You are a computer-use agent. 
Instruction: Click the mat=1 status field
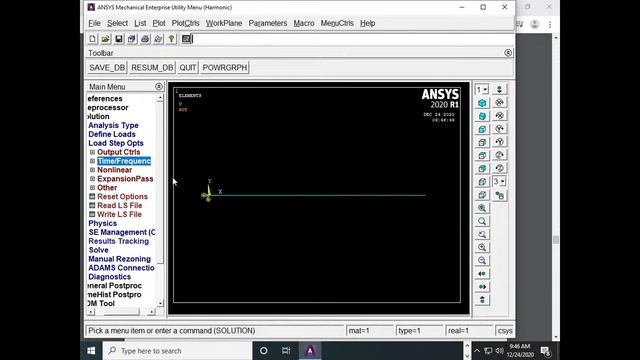click(370, 331)
